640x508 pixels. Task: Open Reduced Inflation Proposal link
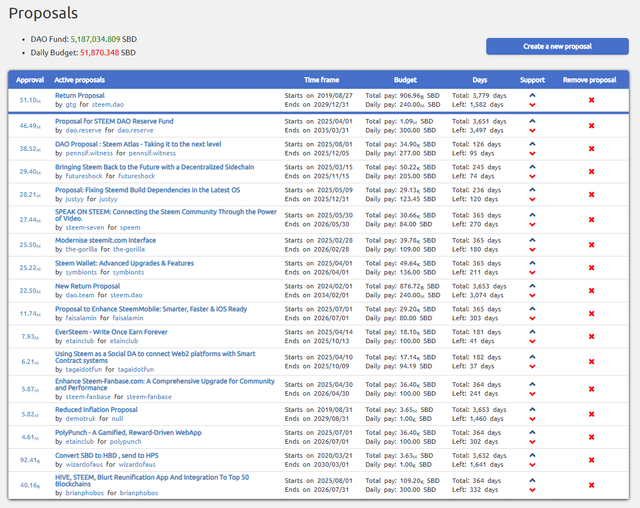pos(96,410)
